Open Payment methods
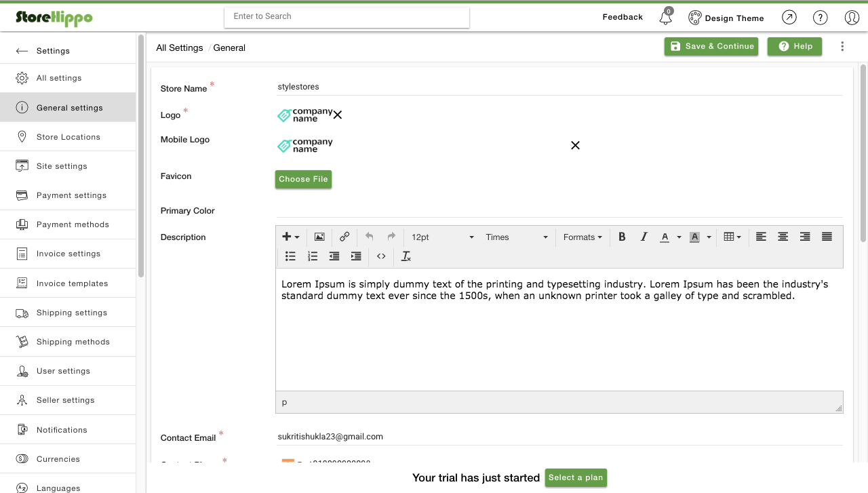The image size is (868, 493). coord(68,224)
